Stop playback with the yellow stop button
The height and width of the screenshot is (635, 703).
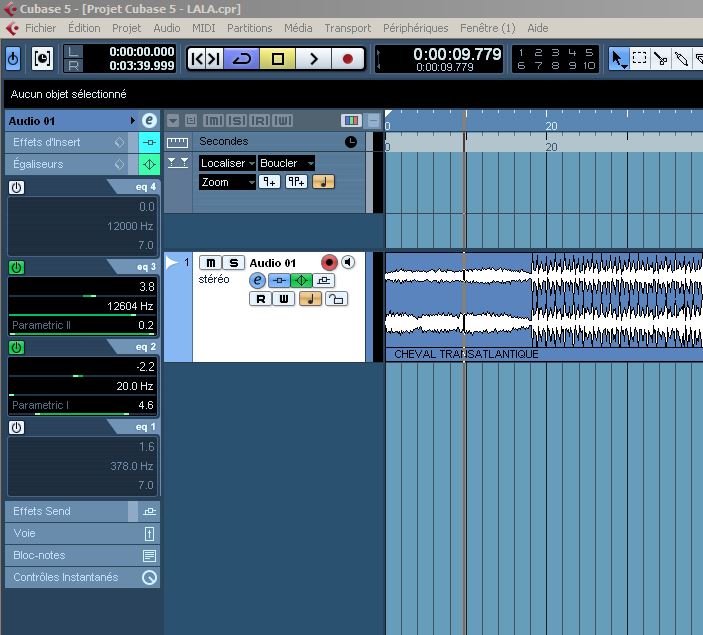[x=278, y=59]
